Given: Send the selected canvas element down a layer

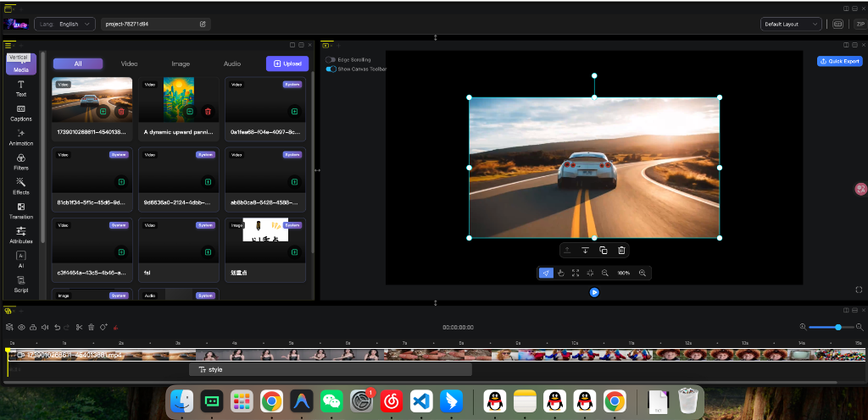Looking at the screenshot, I should pos(585,251).
